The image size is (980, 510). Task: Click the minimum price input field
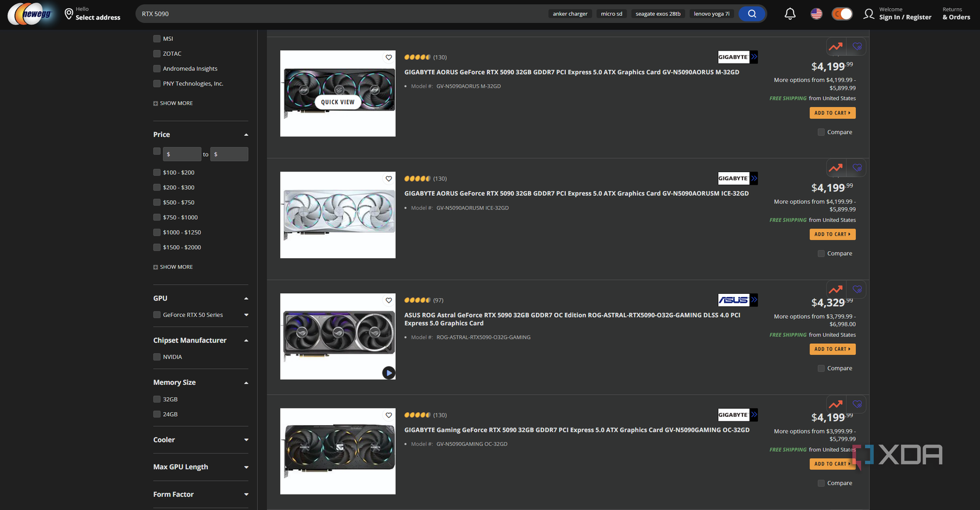(x=182, y=154)
